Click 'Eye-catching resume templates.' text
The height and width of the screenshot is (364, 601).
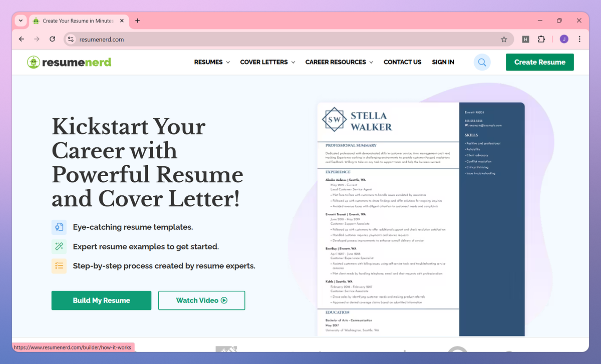[x=133, y=227]
